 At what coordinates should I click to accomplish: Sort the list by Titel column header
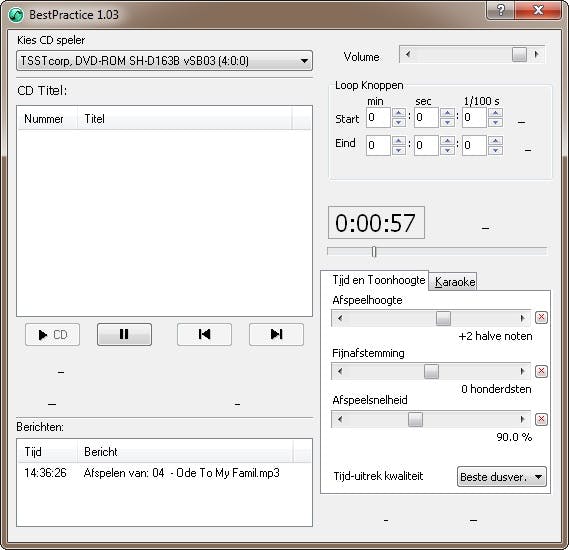(184, 119)
